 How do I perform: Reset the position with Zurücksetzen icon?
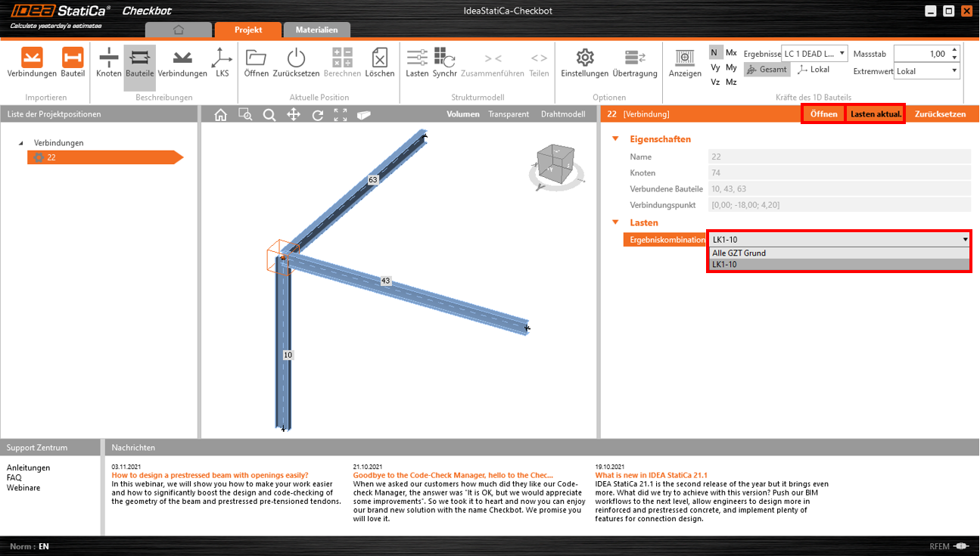click(296, 63)
